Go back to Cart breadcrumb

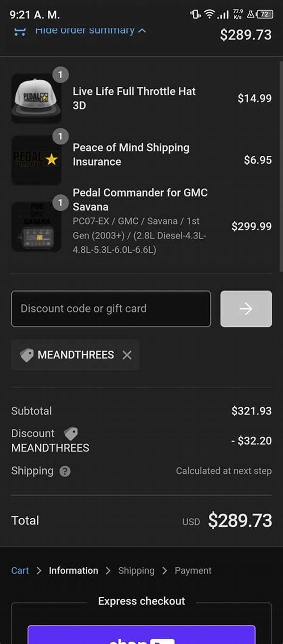pyautogui.click(x=20, y=570)
